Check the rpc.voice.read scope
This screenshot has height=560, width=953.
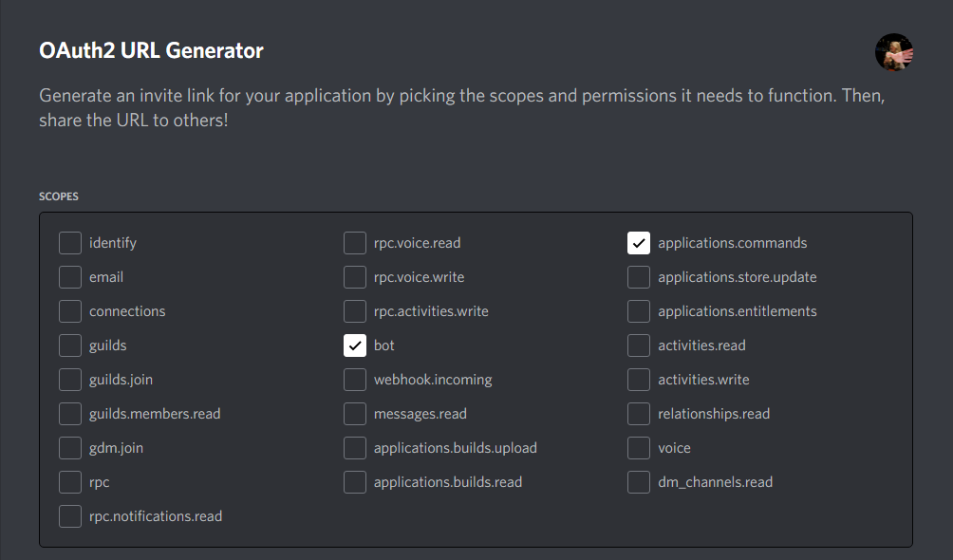pyautogui.click(x=354, y=243)
